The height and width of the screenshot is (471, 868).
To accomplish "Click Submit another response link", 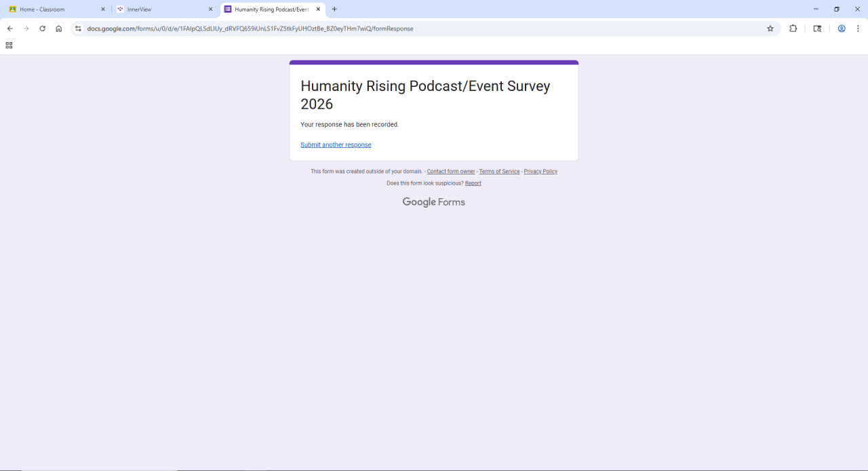I will coord(336,145).
